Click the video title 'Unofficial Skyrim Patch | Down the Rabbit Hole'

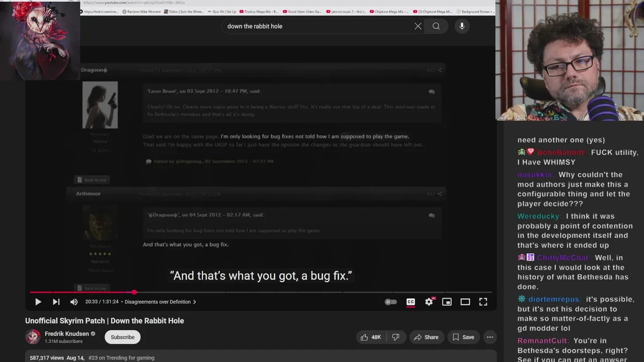coord(105,321)
